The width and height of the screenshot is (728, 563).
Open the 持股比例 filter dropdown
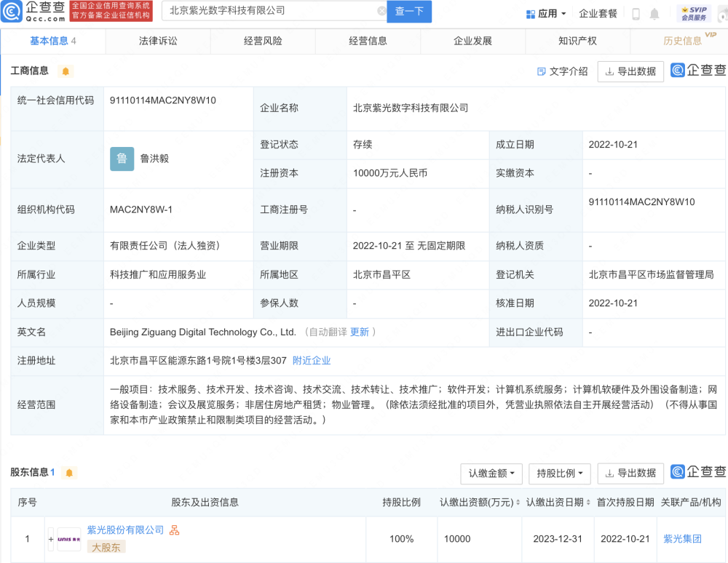coord(559,474)
